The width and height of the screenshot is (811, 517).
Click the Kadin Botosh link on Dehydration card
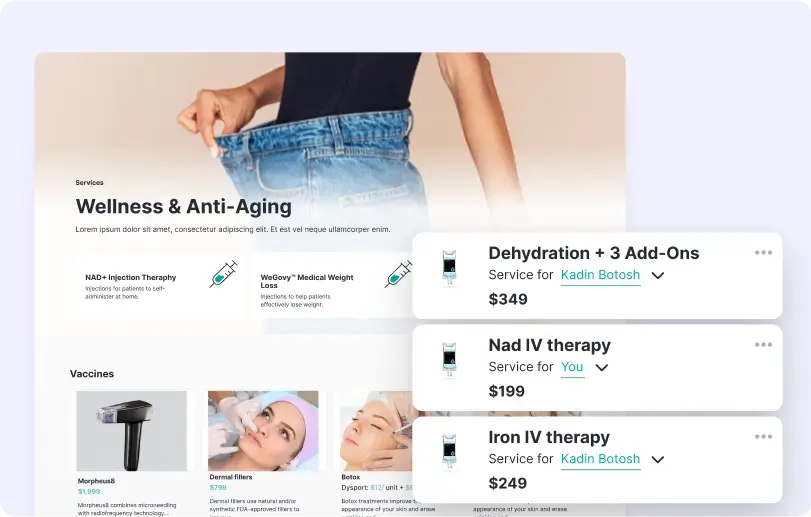pos(600,275)
